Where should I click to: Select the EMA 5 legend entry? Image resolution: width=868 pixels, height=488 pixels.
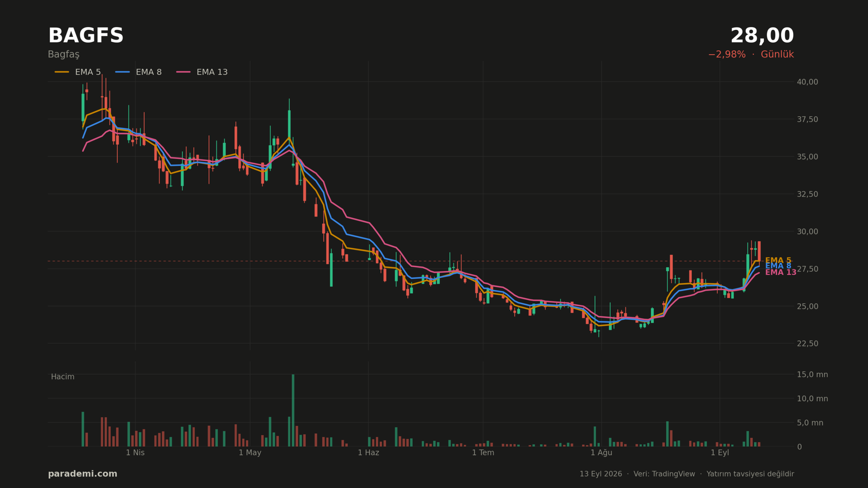pos(78,72)
